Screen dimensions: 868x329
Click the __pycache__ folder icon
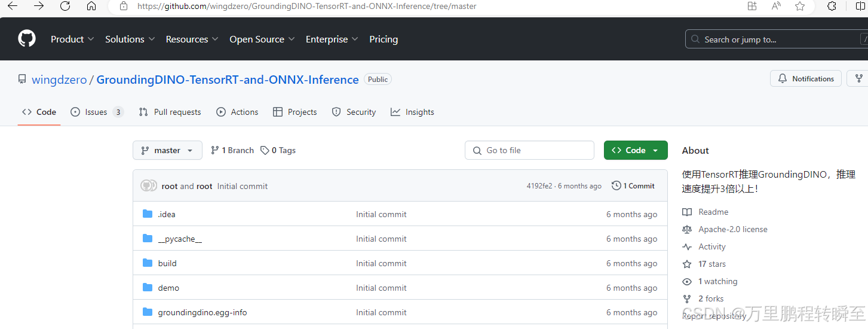point(148,238)
